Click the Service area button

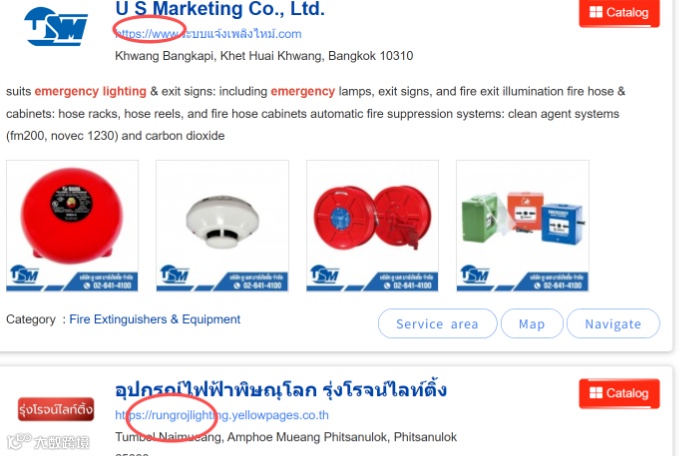437,324
